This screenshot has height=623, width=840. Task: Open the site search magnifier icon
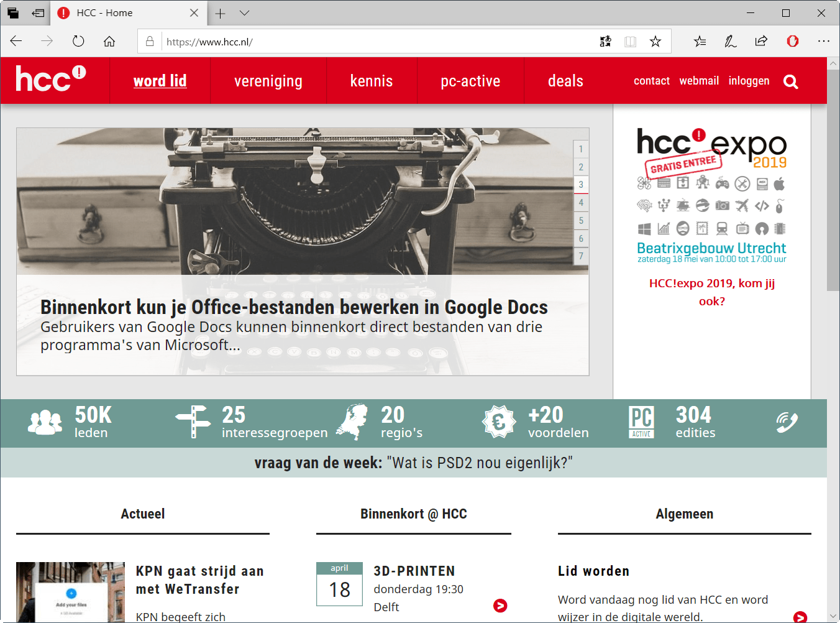click(790, 81)
